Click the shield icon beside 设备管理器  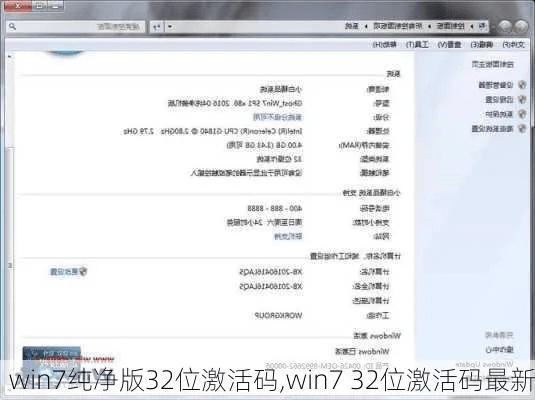point(522,85)
